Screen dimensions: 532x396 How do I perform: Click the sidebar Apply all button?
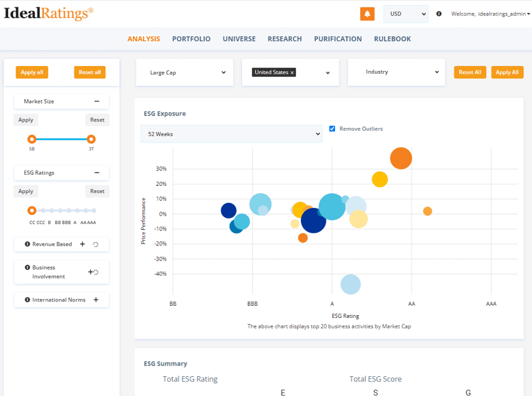coord(32,72)
